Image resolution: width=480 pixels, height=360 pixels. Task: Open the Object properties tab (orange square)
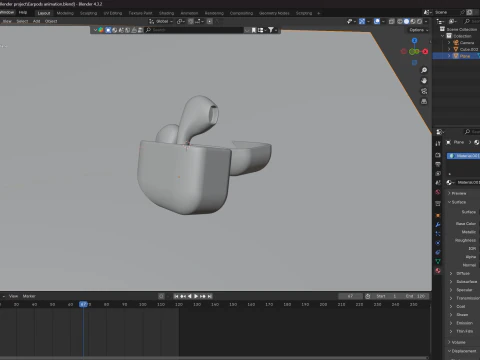point(438,215)
